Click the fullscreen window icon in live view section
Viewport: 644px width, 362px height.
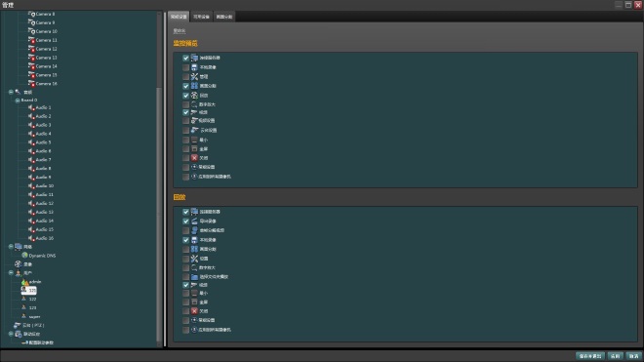pyautogui.click(x=194, y=148)
